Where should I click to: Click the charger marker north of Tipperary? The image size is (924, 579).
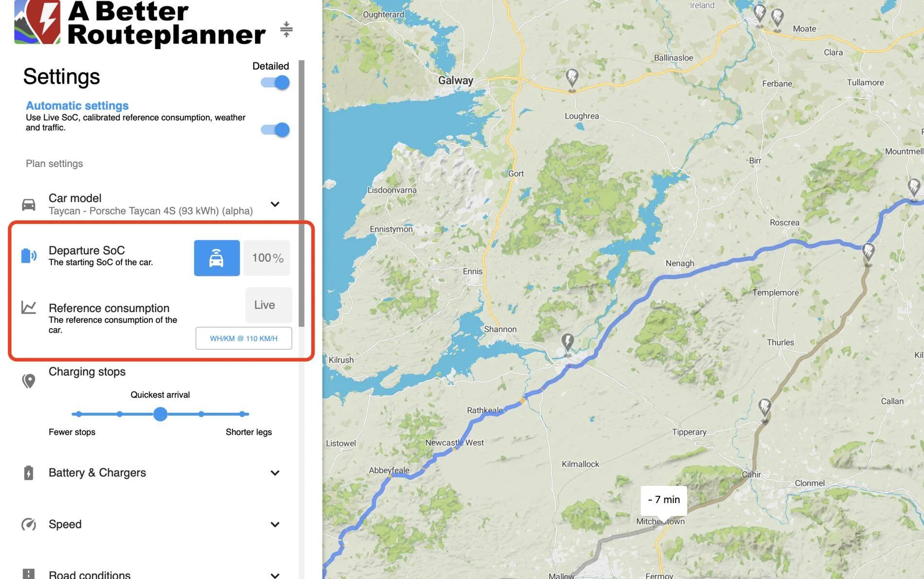764,410
